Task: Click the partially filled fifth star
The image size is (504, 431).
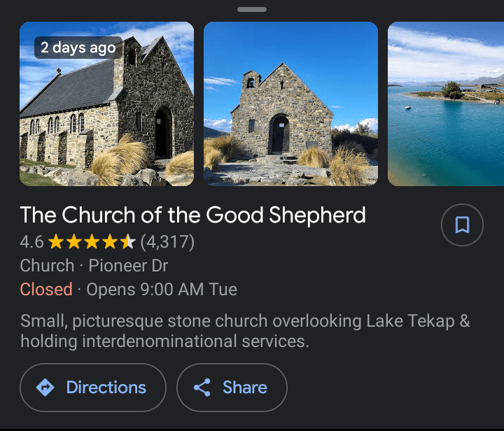Action: point(127,243)
